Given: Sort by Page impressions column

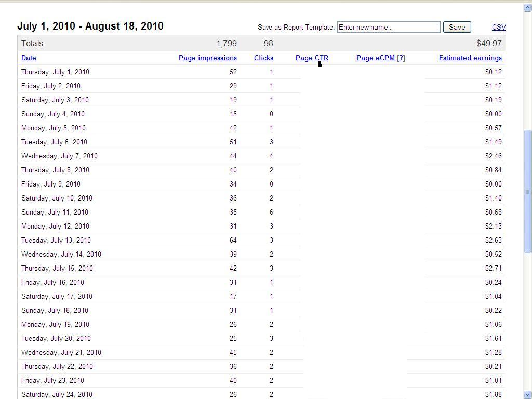Looking at the screenshot, I should 207,58.
